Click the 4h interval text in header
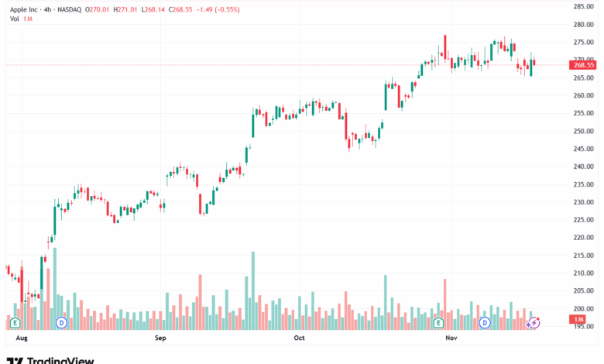The width and height of the screenshot is (604, 364). [48, 9]
